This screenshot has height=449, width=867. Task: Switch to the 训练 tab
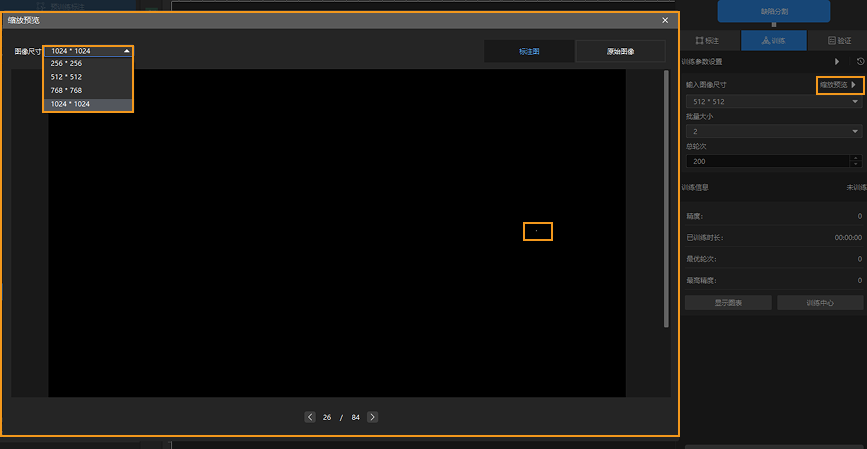coord(773,41)
